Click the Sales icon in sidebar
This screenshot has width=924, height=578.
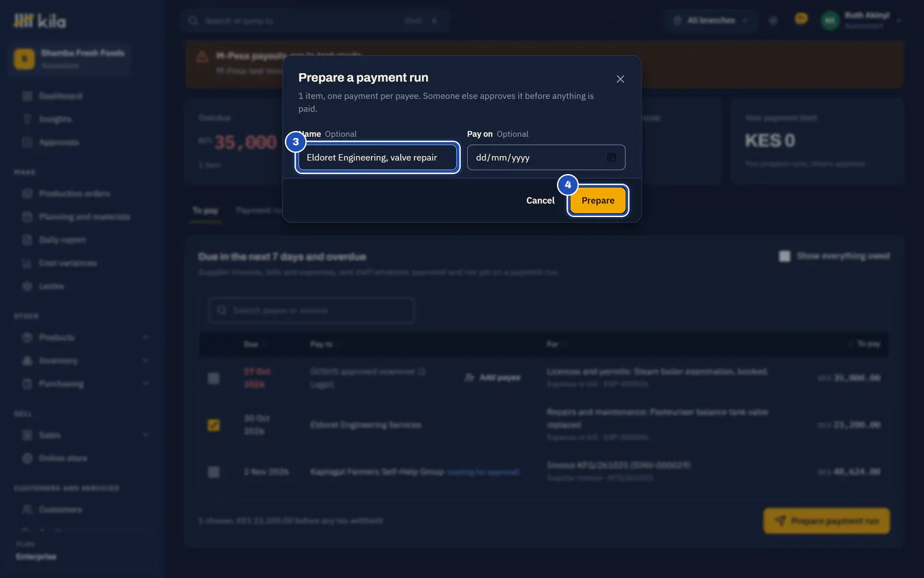[27, 435]
